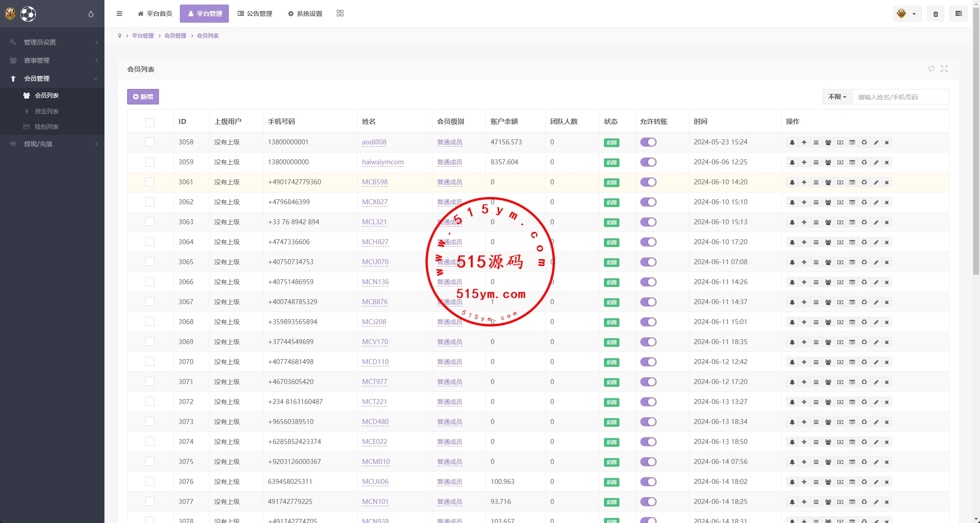Click the name/phone search input field
Screen dimensions: 980x523
tap(900, 97)
